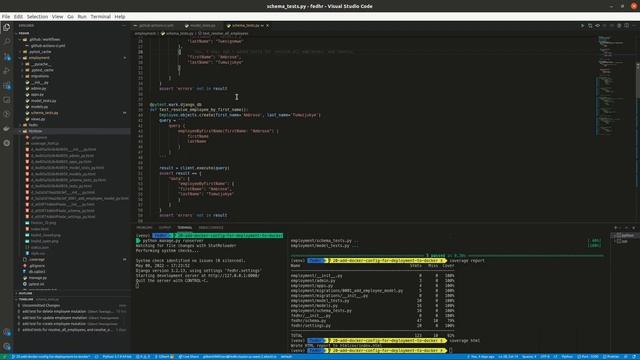The image size is (640, 360).
Task: Switch to the Debug Console panel tab
Action: pos(211,227)
